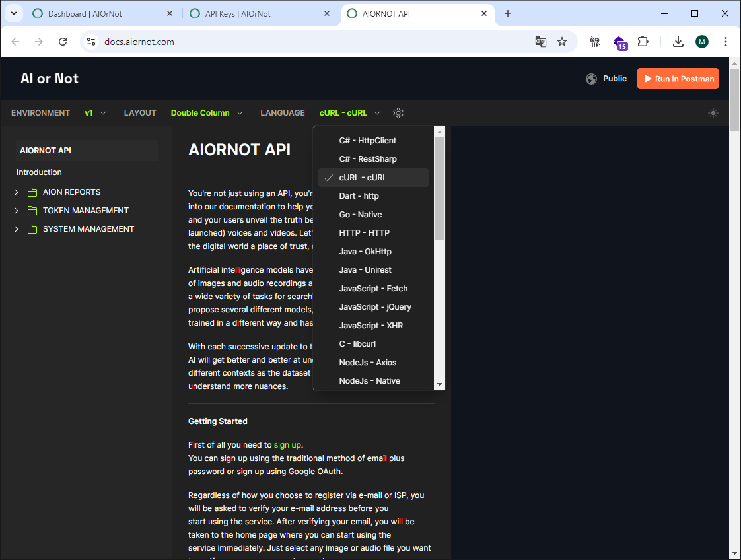Click the Run in Postman button
The width and height of the screenshot is (741, 560).
click(678, 79)
